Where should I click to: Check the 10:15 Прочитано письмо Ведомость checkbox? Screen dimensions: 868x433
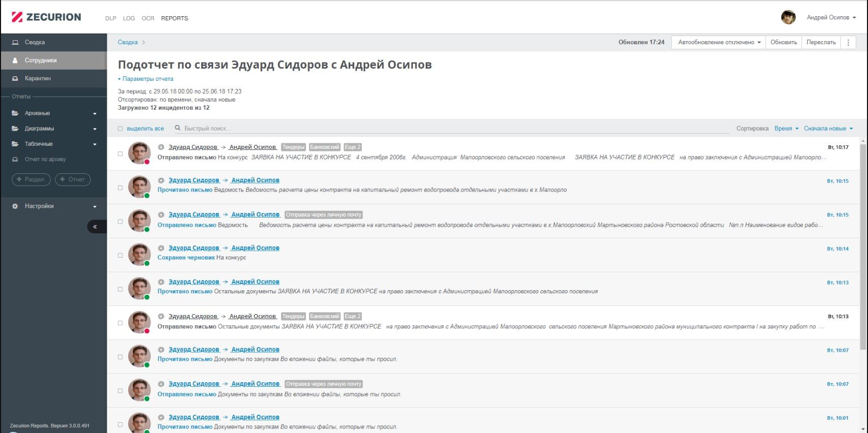[120, 188]
